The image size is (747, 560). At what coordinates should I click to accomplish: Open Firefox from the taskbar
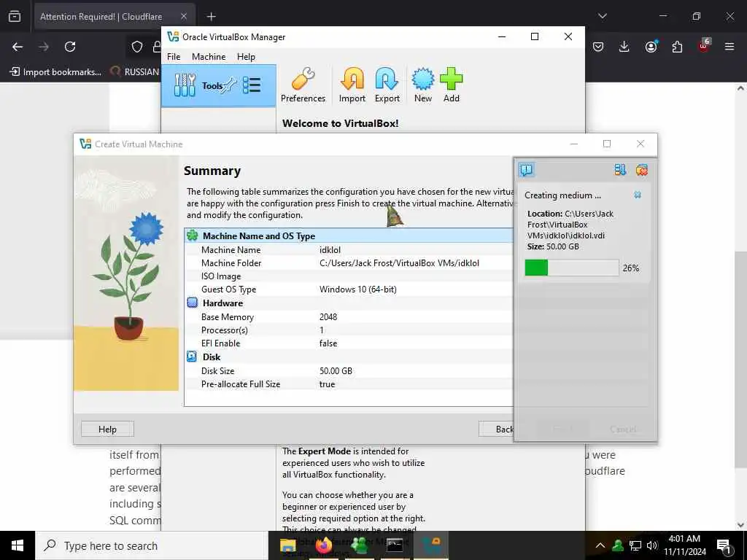(x=323, y=545)
